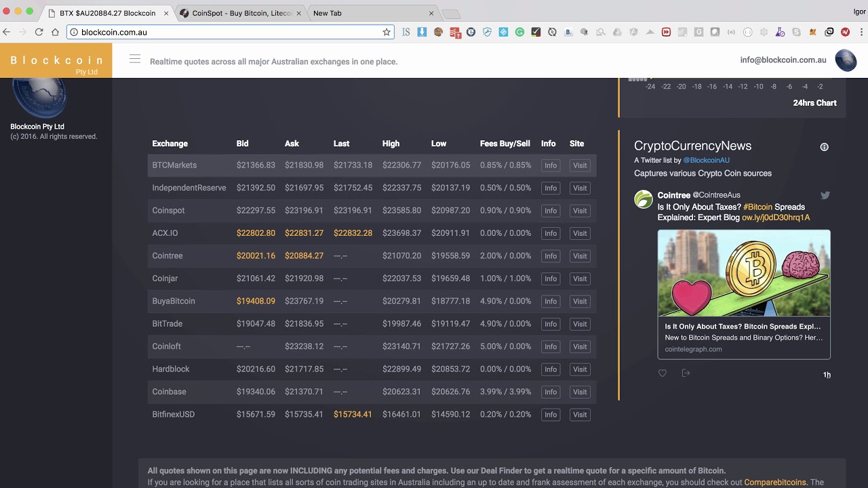Screen dimensions: 868x488
Task: Click the Info button for BuyaBitcoin
Action: tap(551, 301)
